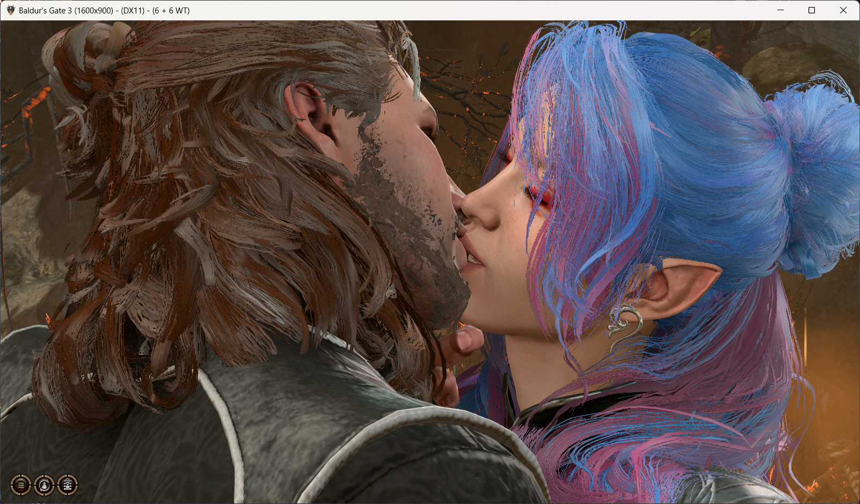This screenshot has height=504, width=860.
Task: Click the character swap circular-arrows icon
Action: point(44,485)
